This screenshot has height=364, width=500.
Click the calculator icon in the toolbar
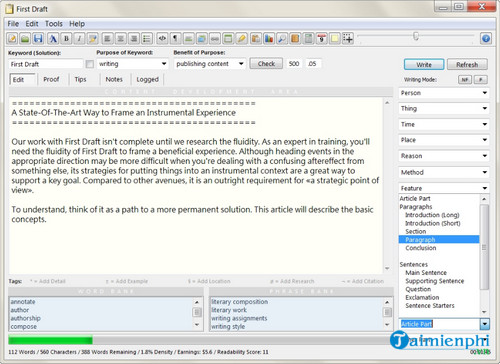[x=309, y=39]
